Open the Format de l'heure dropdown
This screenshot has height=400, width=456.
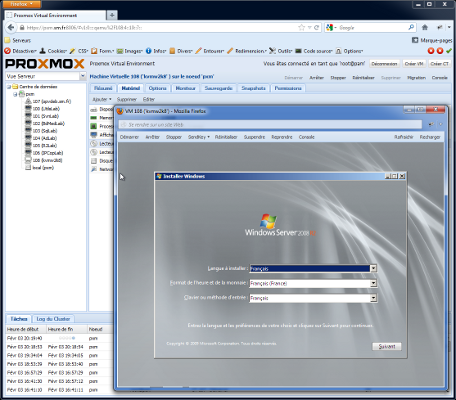pyautogui.click(x=373, y=283)
